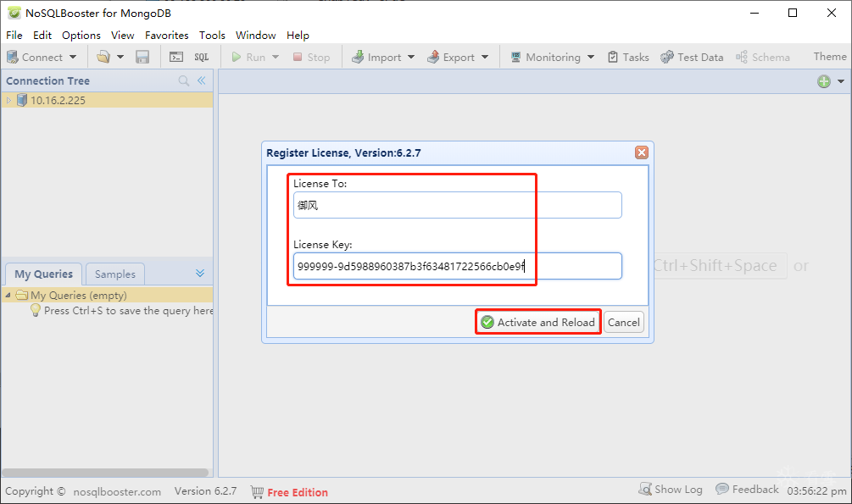852x504 pixels.
Task: Expand the Run dropdown arrow
Action: click(x=276, y=57)
